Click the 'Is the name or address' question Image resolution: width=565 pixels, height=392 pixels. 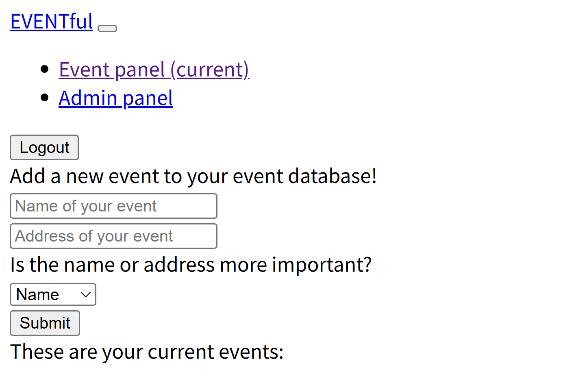(x=191, y=265)
